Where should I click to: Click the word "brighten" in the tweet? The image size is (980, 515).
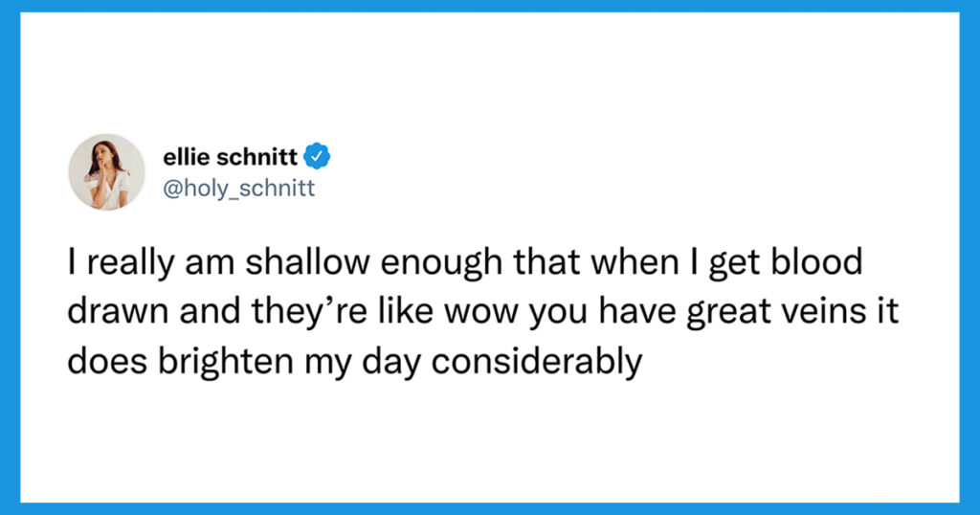click(x=226, y=361)
